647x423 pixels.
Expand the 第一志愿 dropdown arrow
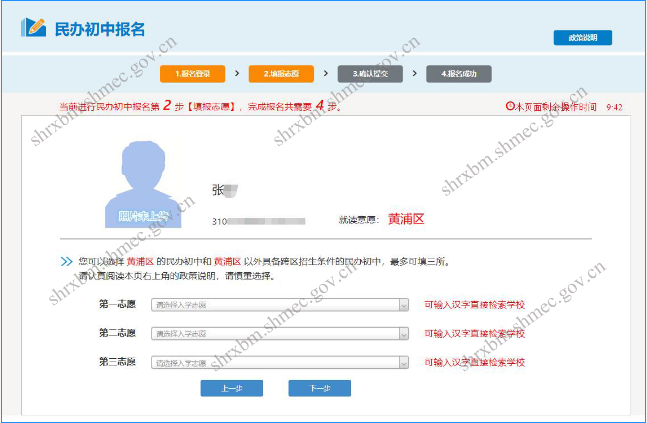404,305
